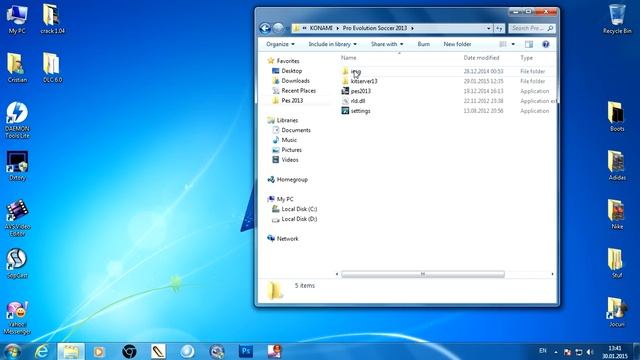Open the Music library

coord(289,140)
